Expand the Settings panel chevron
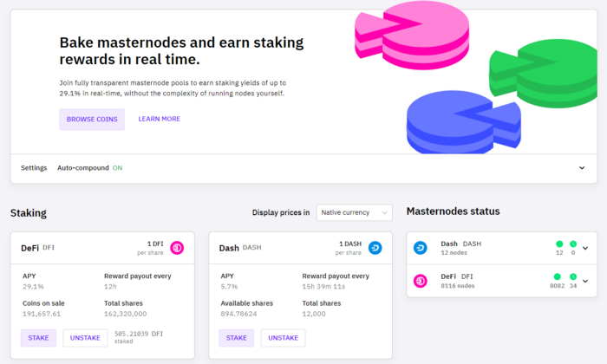607x364 pixels. pos(582,168)
